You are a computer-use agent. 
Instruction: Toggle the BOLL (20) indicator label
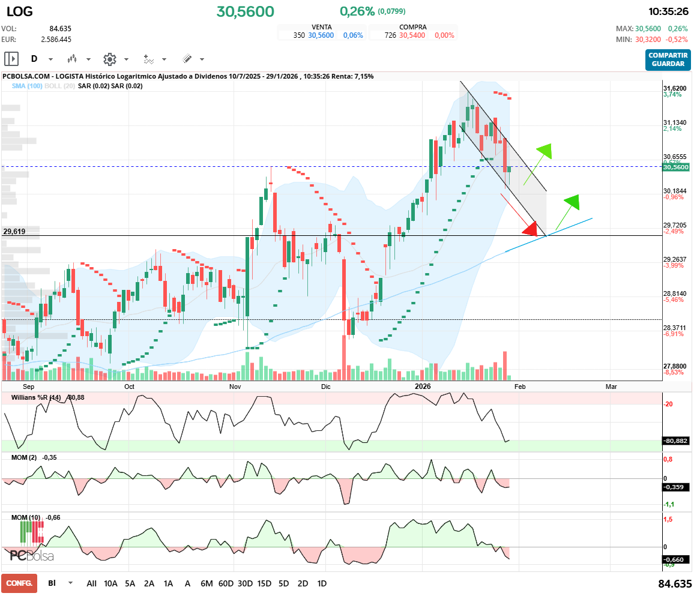pyautogui.click(x=60, y=86)
